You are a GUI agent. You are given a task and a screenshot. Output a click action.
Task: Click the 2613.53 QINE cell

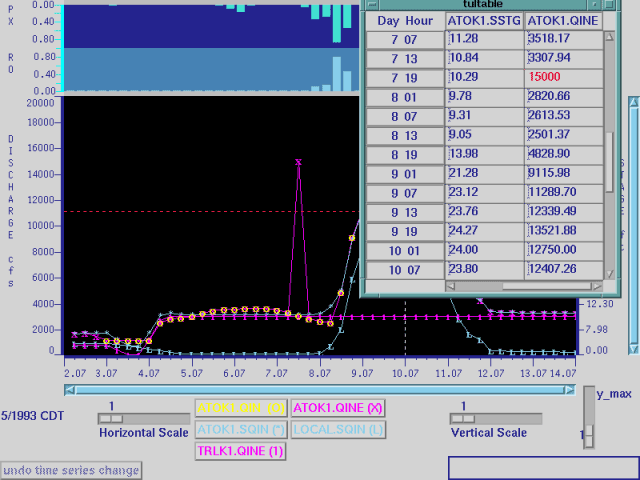(563, 116)
